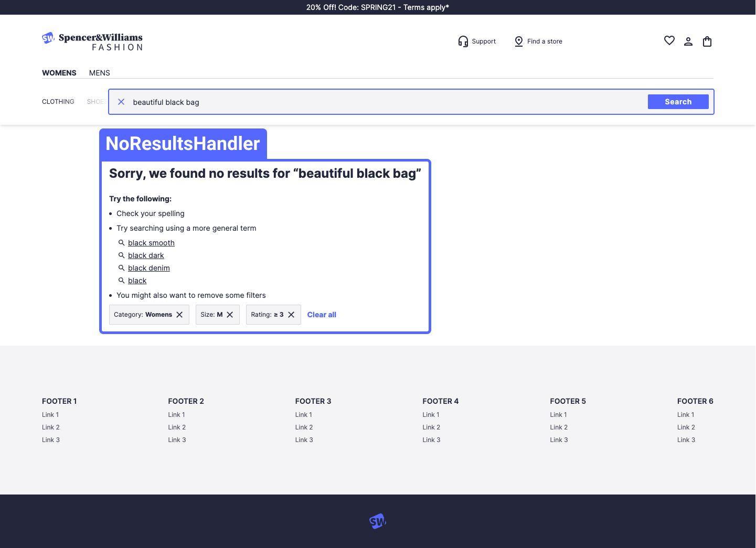The height and width of the screenshot is (548, 756).
Task: Search suggestion black denim
Action: (x=149, y=268)
